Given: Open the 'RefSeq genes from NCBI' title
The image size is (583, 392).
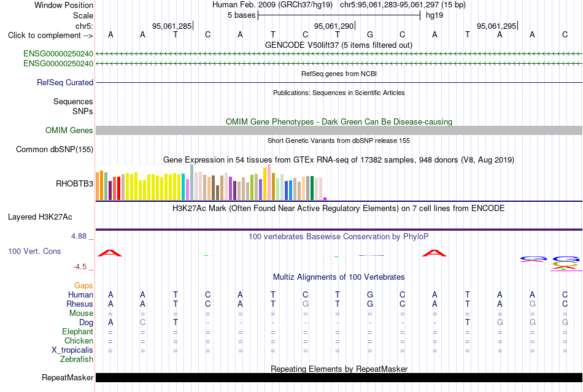Looking at the screenshot, I should 339,74.
